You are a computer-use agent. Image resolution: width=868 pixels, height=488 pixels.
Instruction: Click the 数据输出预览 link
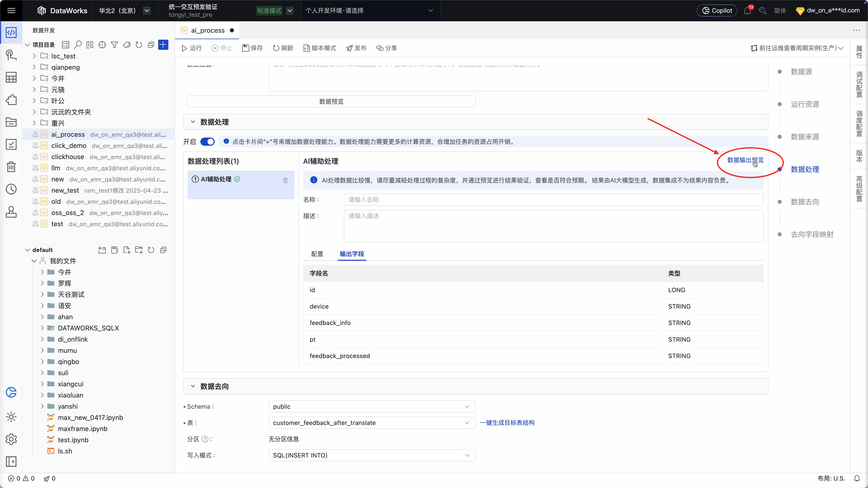(745, 160)
